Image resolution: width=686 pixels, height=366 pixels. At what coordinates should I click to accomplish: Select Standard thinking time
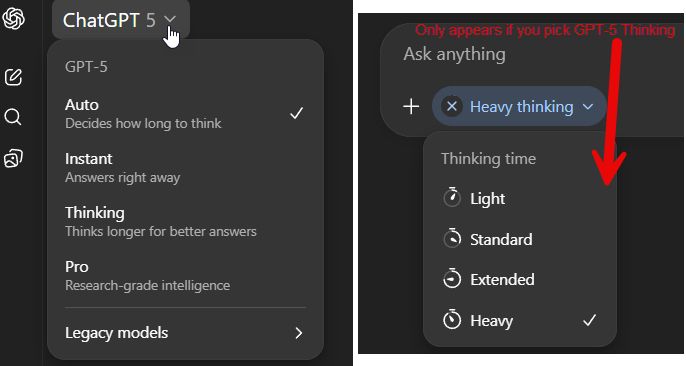pyautogui.click(x=520, y=239)
